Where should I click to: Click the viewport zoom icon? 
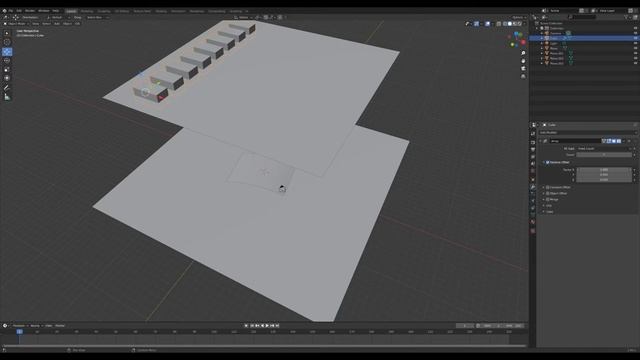(523, 53)
